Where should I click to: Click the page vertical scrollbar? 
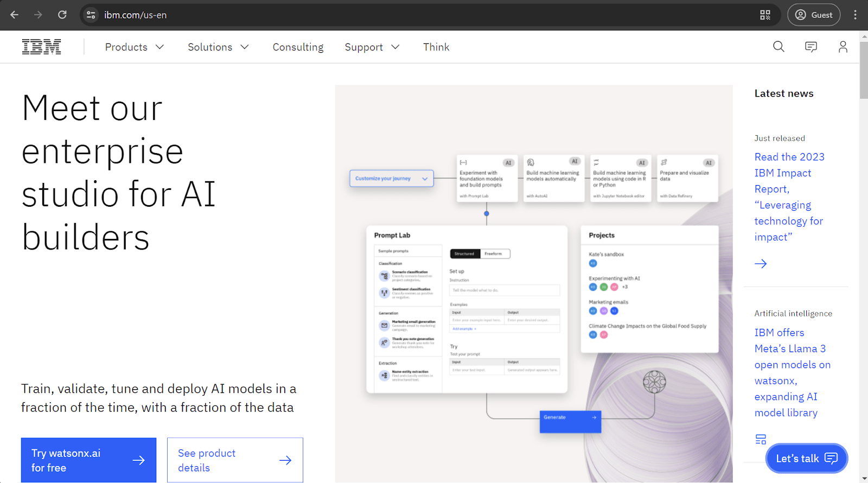(863, 71)
